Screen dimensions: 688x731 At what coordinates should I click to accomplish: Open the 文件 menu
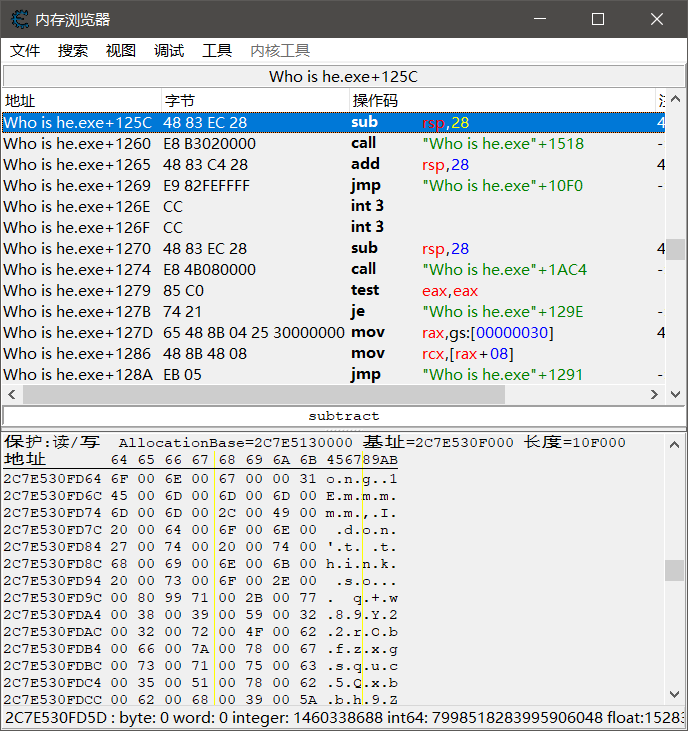coord(25,51)
